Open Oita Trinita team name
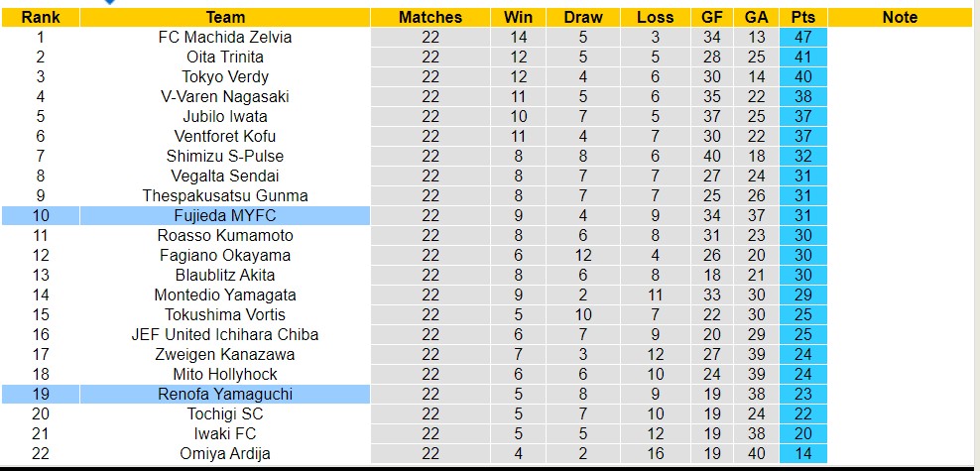 (x=225, y=57)
